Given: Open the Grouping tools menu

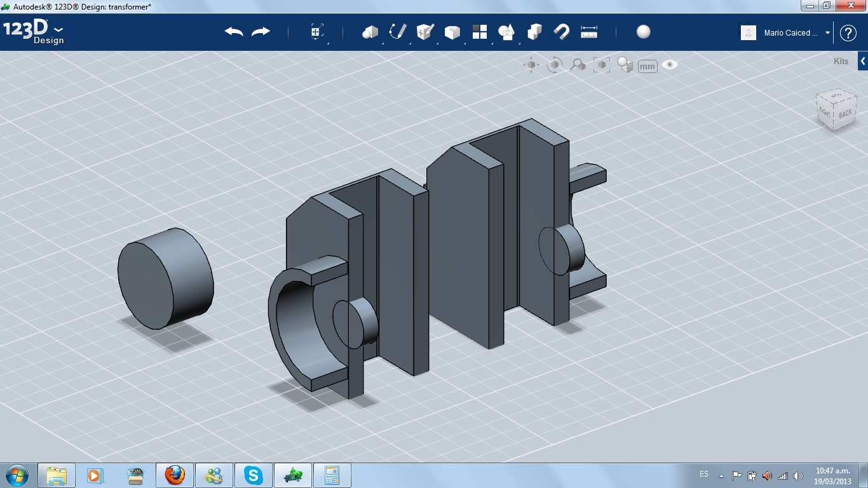Looking at the screenshot, I should coord(506,32).
